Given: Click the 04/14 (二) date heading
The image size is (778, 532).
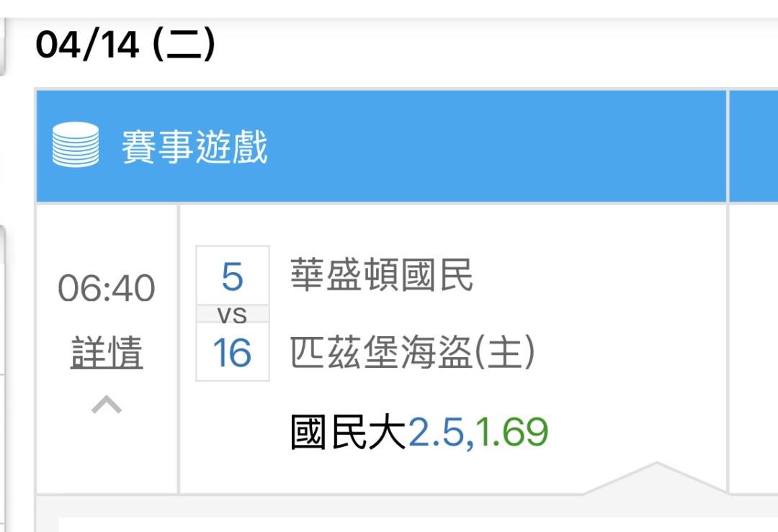Looking at the screenshot, I should [x=125, y=46].
